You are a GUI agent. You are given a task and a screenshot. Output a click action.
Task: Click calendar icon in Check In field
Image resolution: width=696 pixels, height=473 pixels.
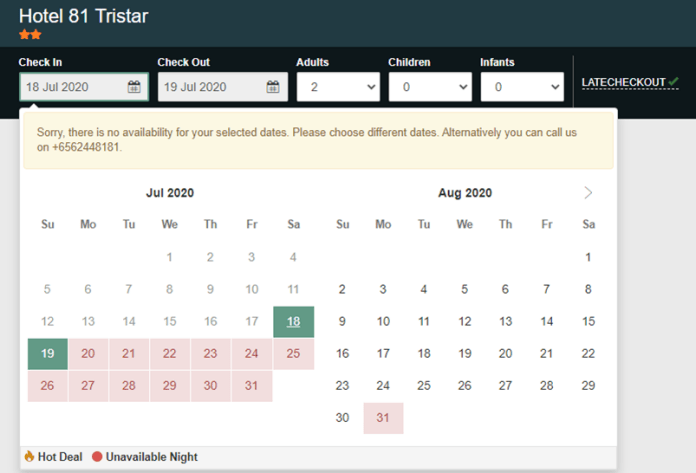(x=134, y=87)
